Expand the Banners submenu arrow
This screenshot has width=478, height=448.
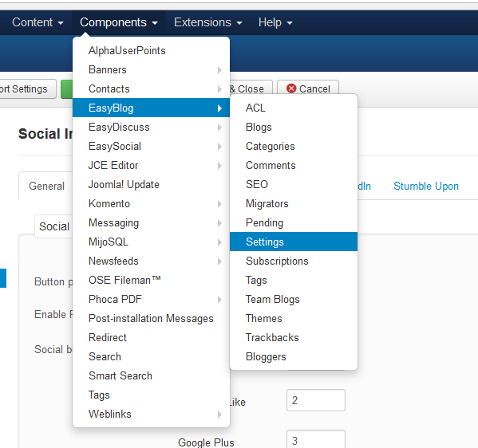pyautogui.click(x=219, y=70)
